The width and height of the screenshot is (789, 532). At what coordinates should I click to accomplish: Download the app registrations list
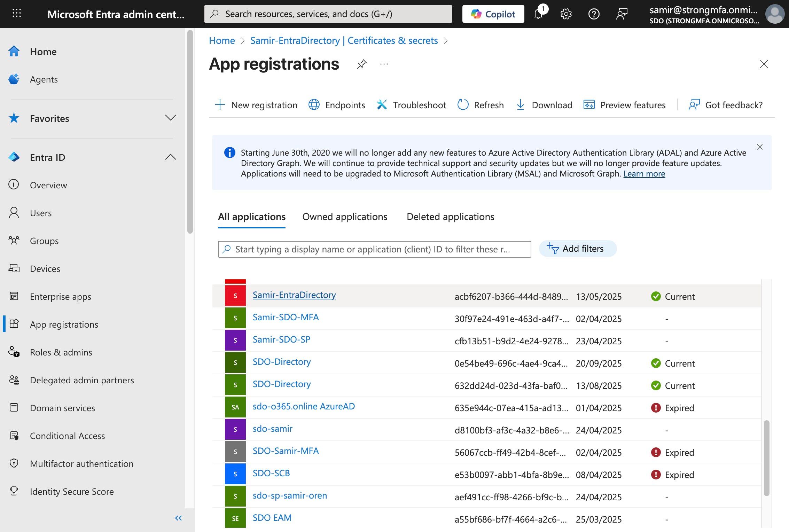point(544,105)
